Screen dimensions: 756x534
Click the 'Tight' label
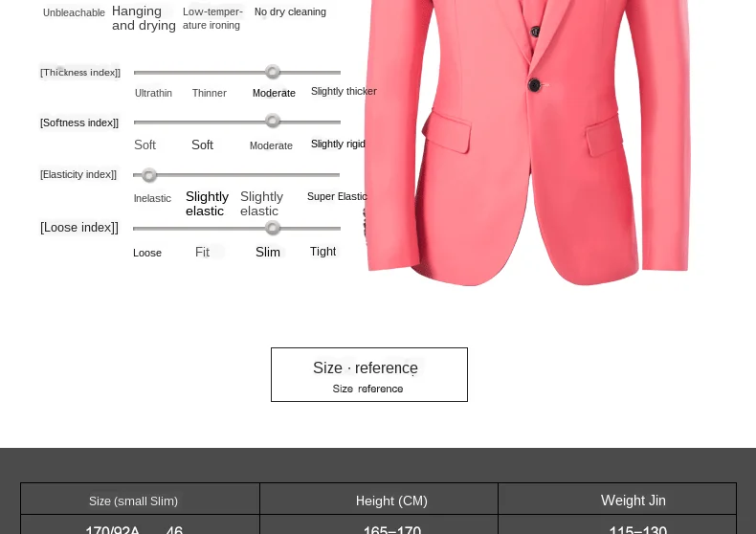click(322, 252)
